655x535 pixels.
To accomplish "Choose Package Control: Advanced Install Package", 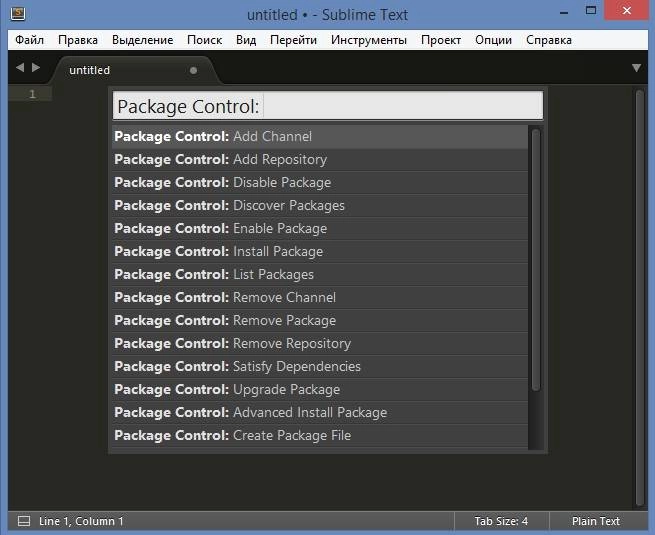I will coord(320,412).
